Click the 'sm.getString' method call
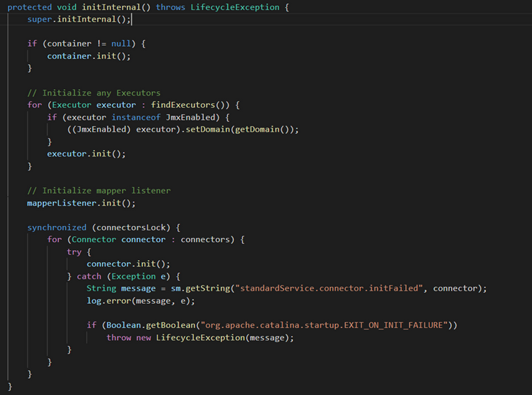 coord(201,289)
